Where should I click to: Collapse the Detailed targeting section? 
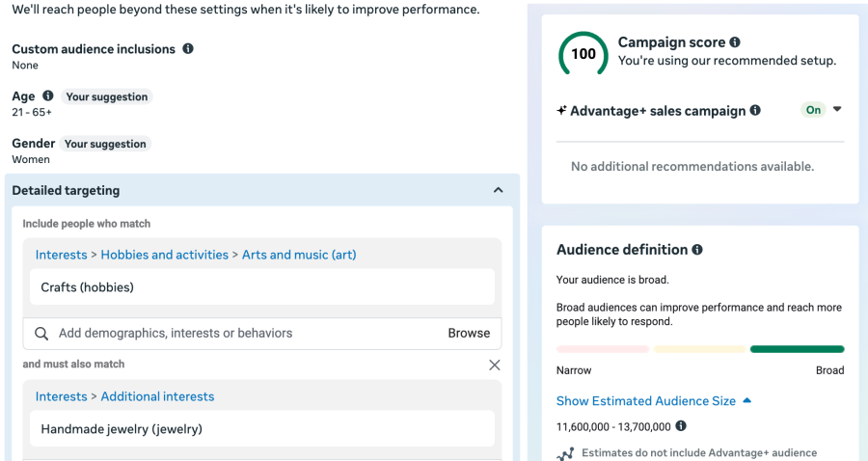pyautogui.click(x=498, y=191)
